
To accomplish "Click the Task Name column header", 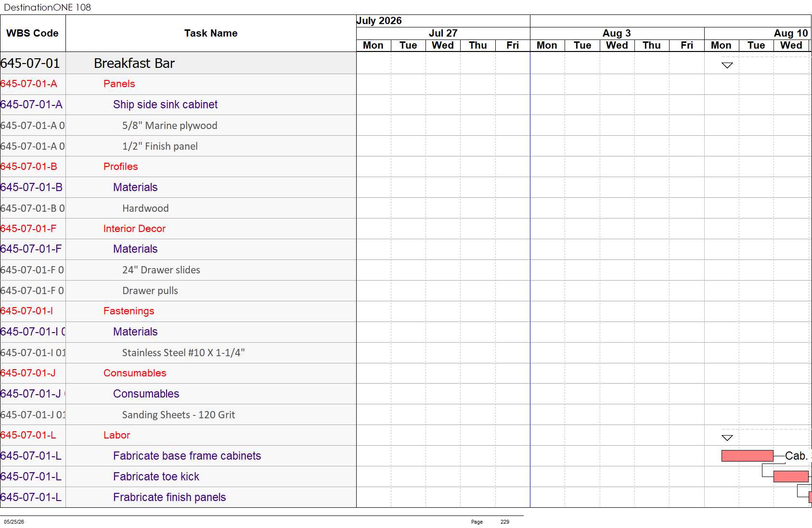I will [211, 33].
